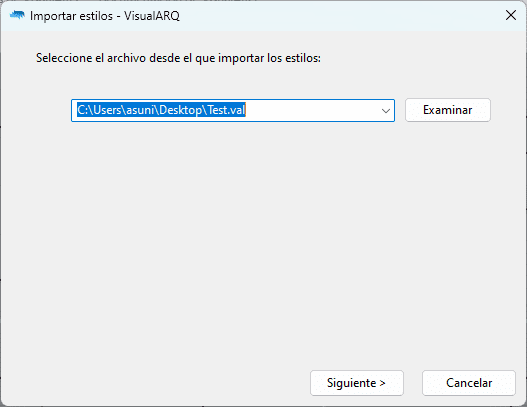
Task: Click the VisualARQ icon in title bar
Action: coord(17,15)
